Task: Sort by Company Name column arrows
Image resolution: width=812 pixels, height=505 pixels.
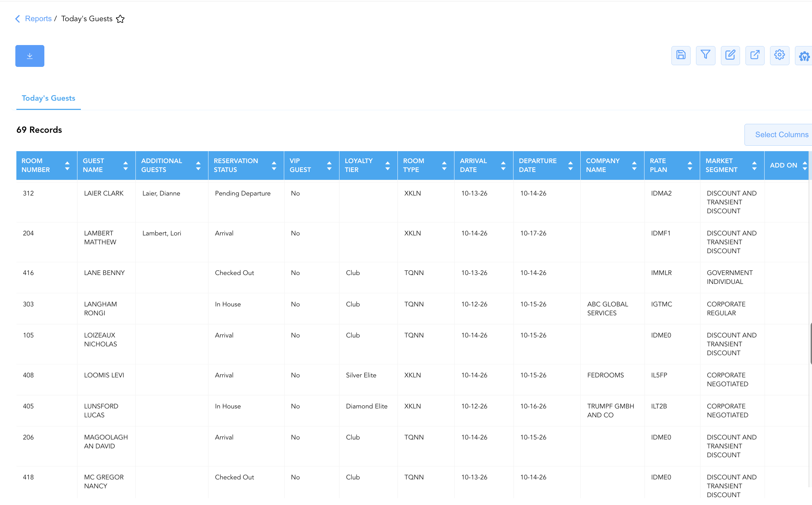Action: [634, 166]
